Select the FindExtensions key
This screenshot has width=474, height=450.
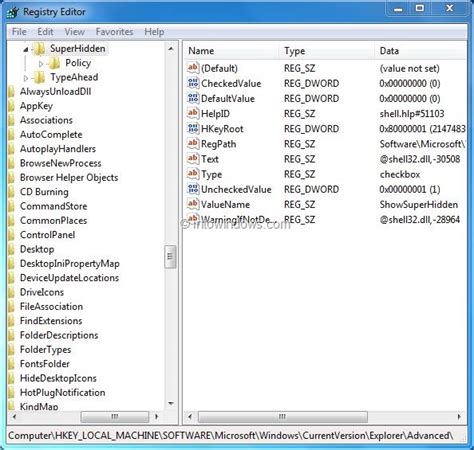51,321
